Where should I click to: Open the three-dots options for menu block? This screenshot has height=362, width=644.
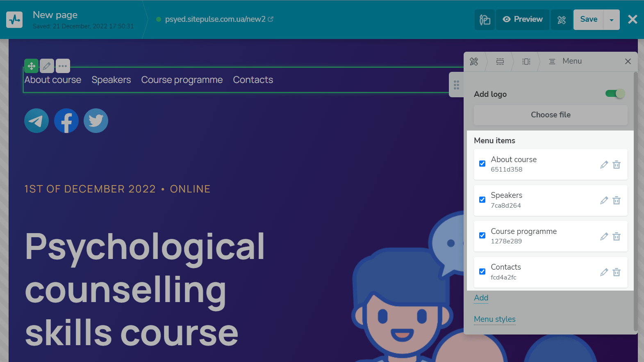pos(63,66)
